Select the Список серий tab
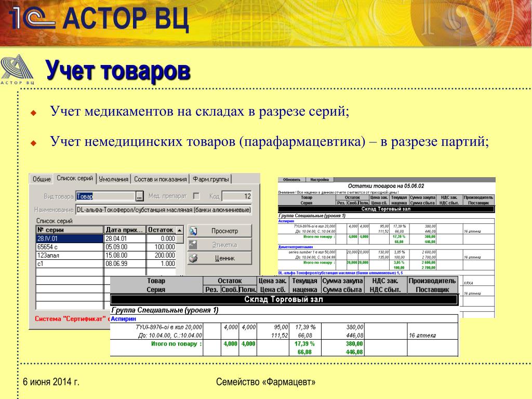This screenshot has width=532, height=399. (75, 178)
